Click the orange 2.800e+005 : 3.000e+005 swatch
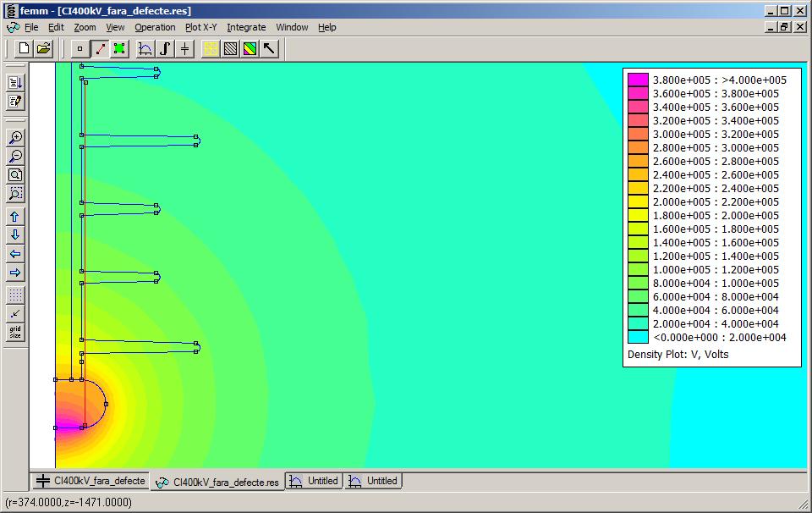Viewport: 812px width, 513px height. tap(638, 147)
